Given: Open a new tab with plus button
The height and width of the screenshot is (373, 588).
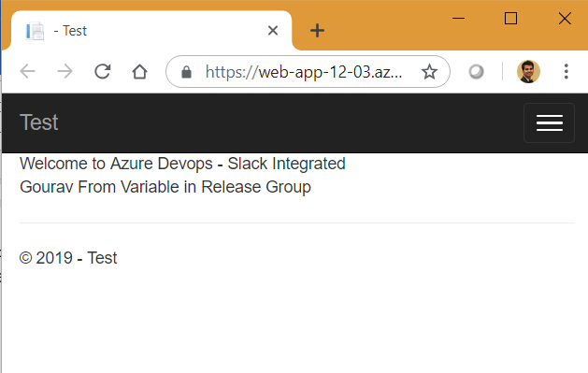Looking at the screenshot, I should pyautogui.click(x=317, y=30).
